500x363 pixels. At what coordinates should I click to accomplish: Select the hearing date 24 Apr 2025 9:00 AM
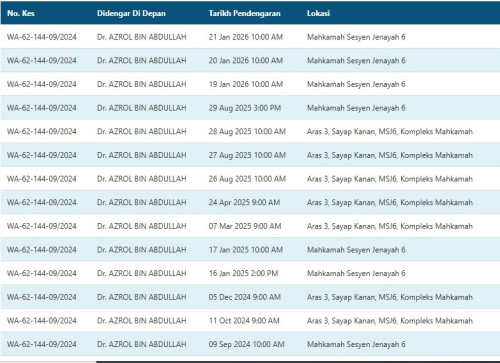click(244, 203)
